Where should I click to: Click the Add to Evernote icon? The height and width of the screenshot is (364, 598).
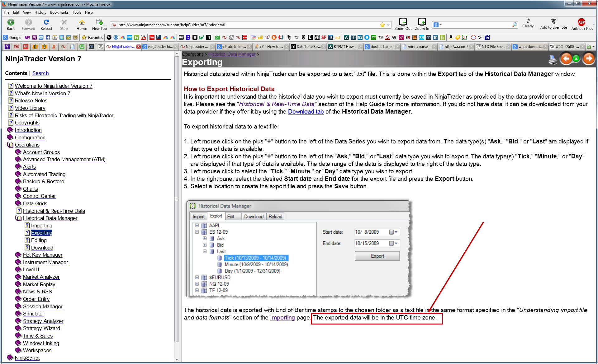[x=553, y=22]
